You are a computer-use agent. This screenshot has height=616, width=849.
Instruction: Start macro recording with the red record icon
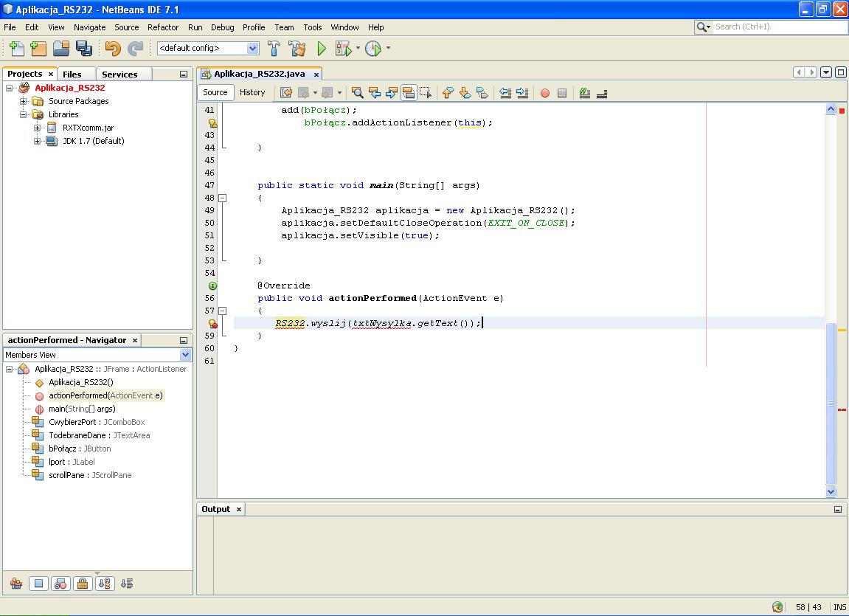[546, 92]
